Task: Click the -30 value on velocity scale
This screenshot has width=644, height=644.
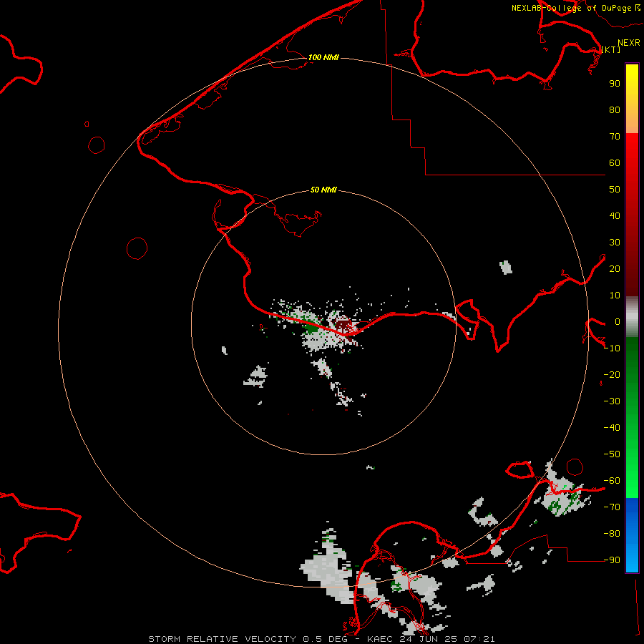Action: click(612, 401)
